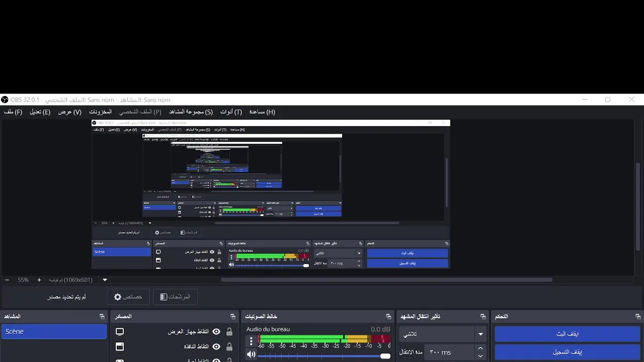Click the Audio du bureau label
Viewport: 644px width, 362px height.
[x=268, y=329]
